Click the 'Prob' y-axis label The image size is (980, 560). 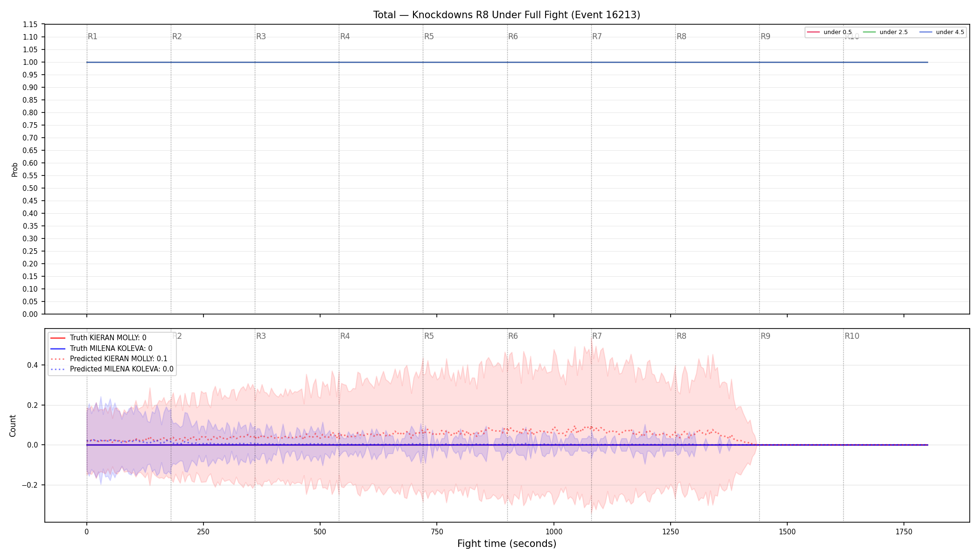coord(14,169)
